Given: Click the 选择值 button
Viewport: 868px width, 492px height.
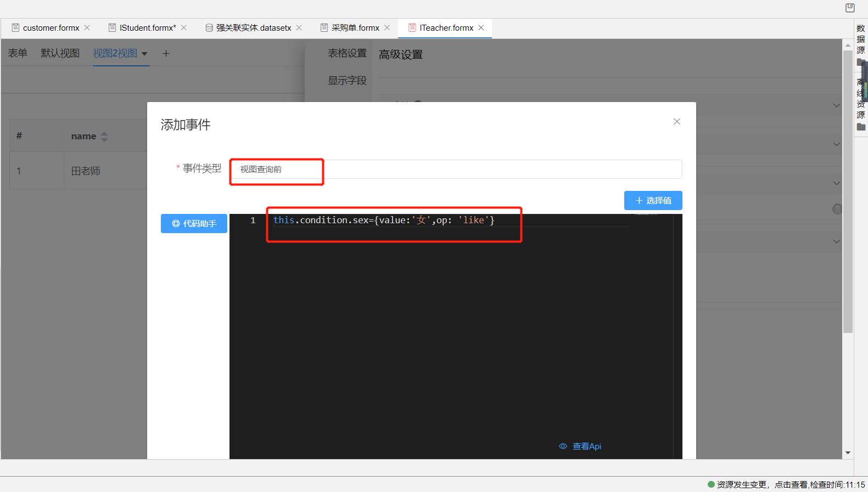Looking at the screenshot, I should point(653,200).
